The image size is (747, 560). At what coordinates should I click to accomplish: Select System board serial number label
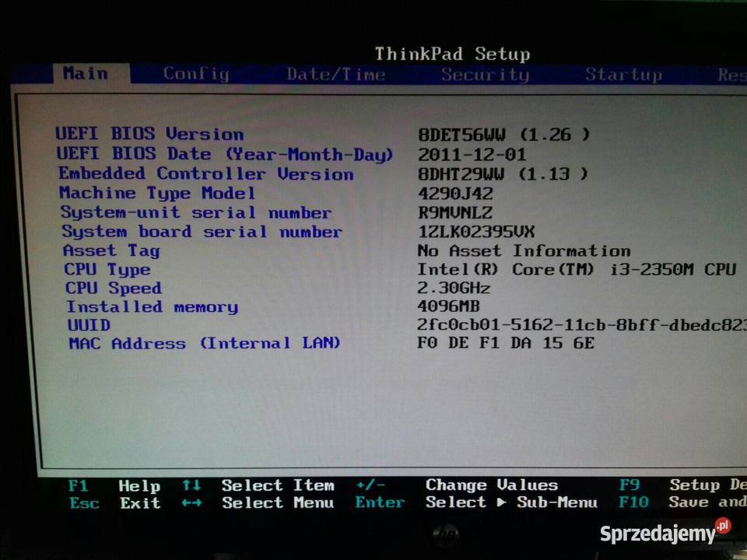point(202,232)
